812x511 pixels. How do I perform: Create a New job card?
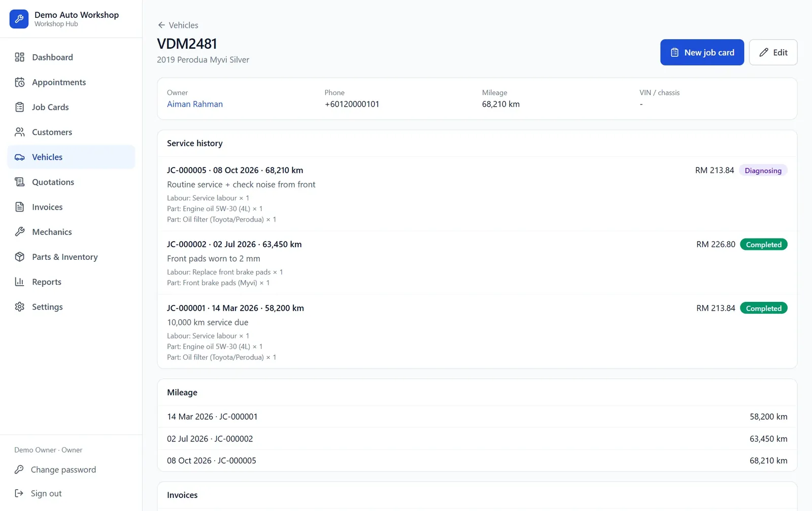tap(702, 52)
